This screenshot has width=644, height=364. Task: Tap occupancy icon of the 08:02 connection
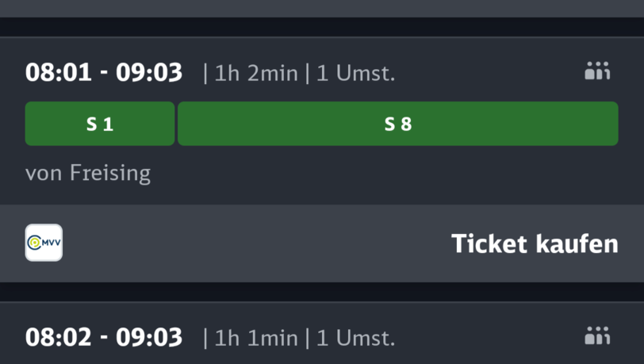pyautogui.click(x=597, y=336)
